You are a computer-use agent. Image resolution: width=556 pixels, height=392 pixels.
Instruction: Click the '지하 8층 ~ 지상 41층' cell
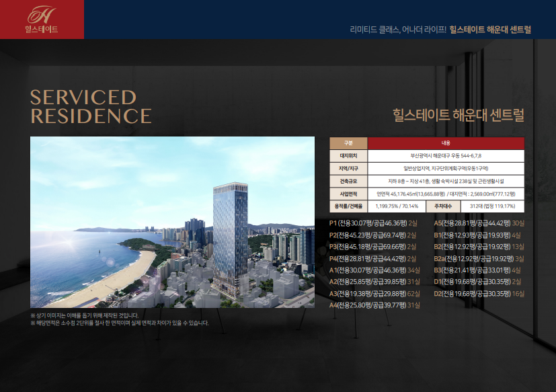pos(446,182)
